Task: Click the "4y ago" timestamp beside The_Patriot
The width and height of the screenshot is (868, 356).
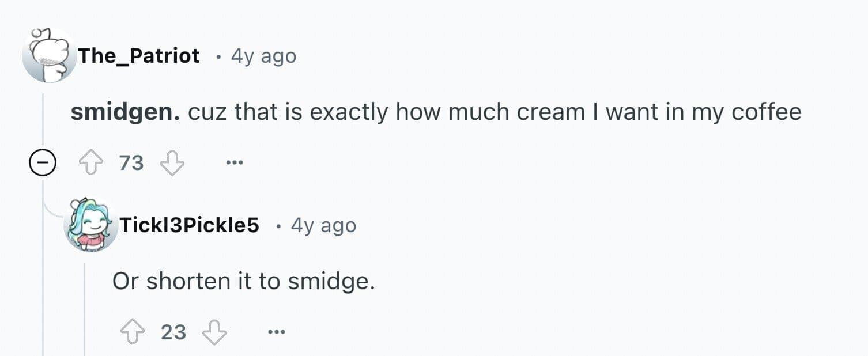Action: tap(263, 56)
